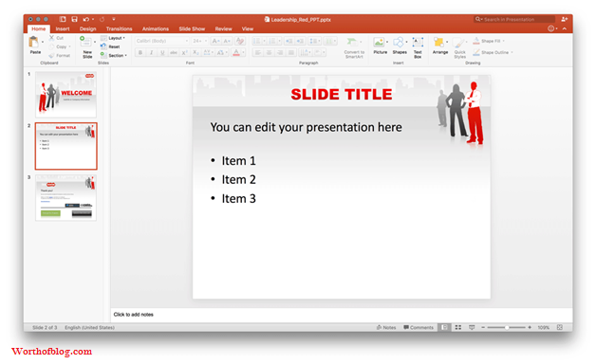Image resolution: width=596 pixels, height=364 pixels.
Task: Click the Redo icon in title bar
Action: click(x=102, y=19)
